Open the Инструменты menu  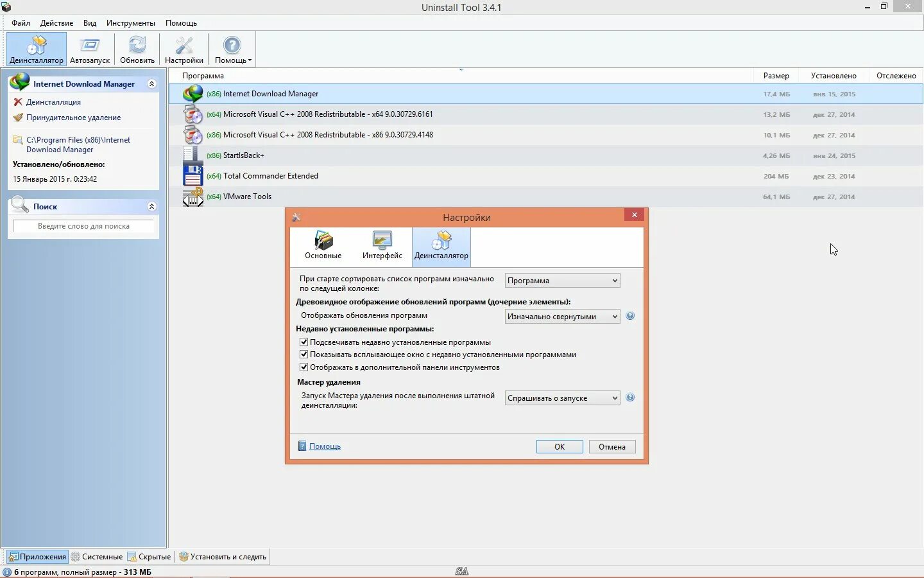click(x=131, y=23)
